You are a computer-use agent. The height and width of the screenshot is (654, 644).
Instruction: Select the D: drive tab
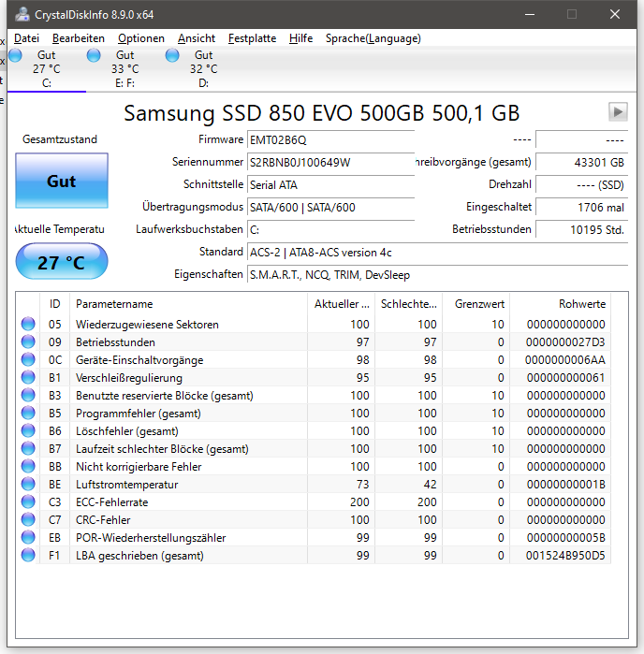[203, 69]
